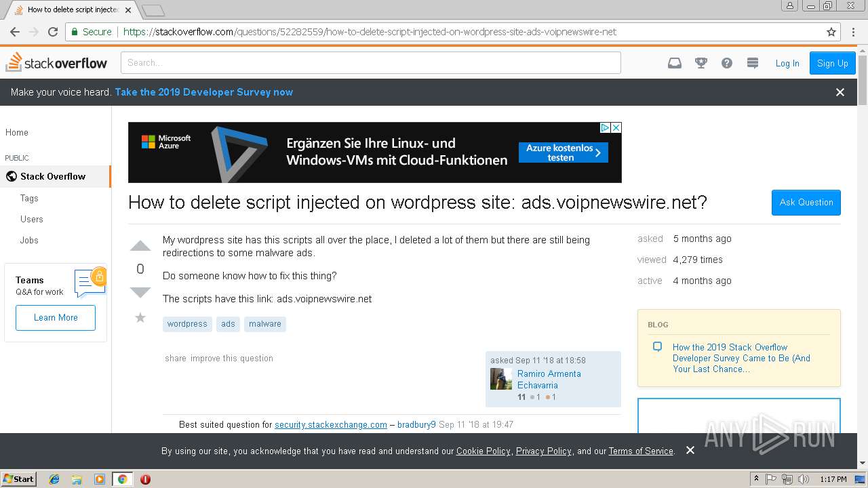Click the address bar URL

click(370, 32)
